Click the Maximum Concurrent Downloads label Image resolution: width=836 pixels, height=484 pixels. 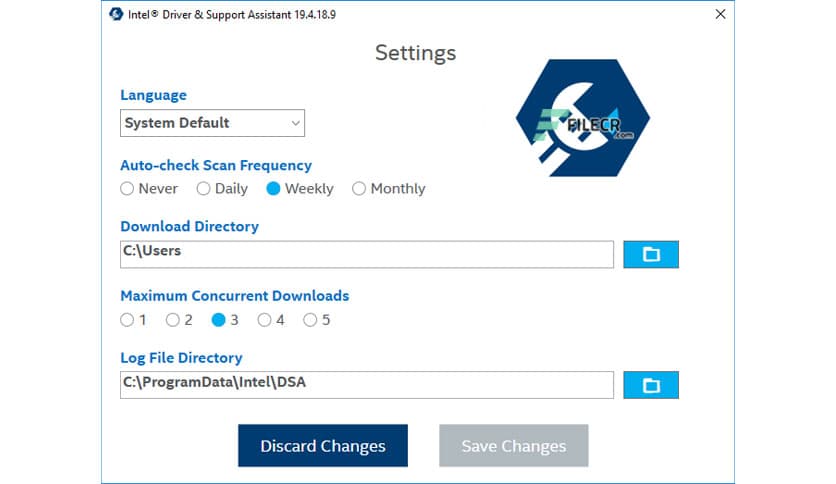(235, 296)
